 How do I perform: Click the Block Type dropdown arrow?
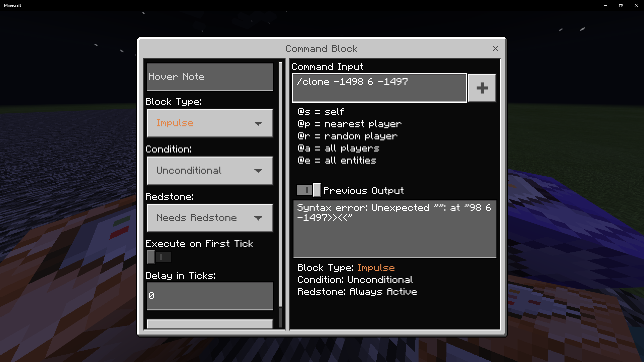pyautogui.click(x=258, y=124)
